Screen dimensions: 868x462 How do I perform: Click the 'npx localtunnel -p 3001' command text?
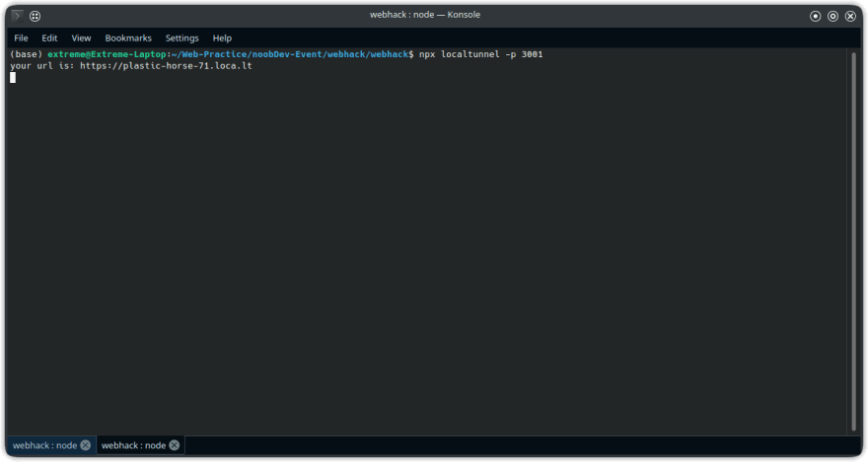coord(480,54)
